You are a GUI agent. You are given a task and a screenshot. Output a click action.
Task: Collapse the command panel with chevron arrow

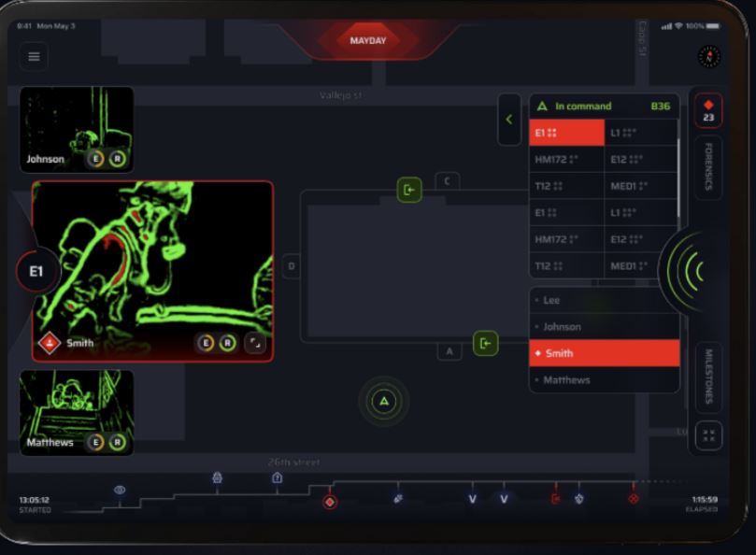click(509, 120)
